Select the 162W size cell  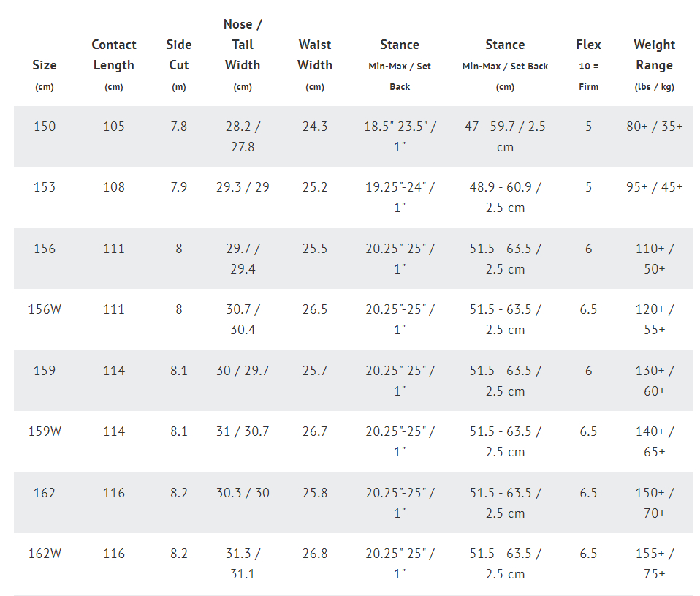coord(44,554)
